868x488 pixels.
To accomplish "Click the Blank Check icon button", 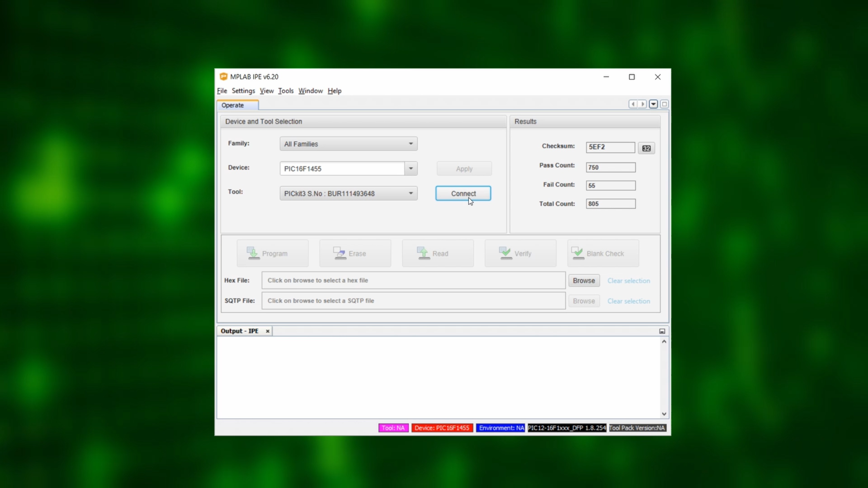I will coord(603,253).
